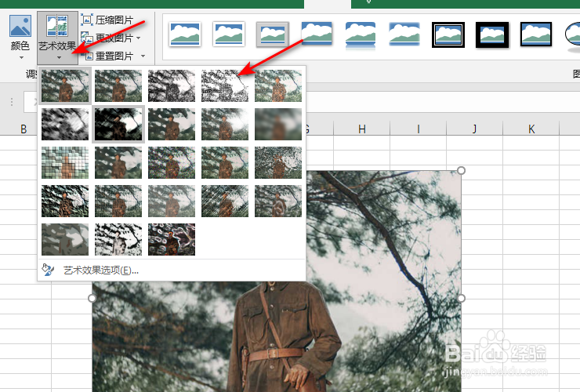Choose the drop shadow rectangle picture style
This screenshot has width=580, height=392.
tap(317, 34)
